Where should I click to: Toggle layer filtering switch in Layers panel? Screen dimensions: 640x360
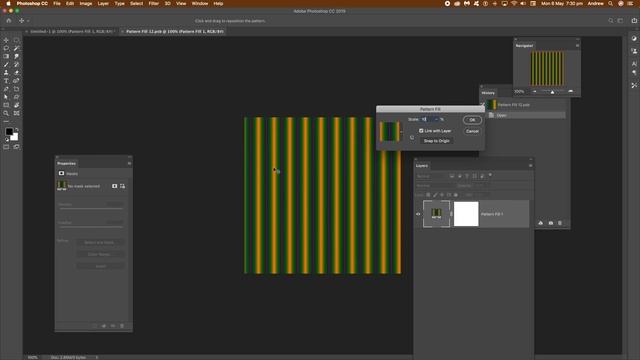coord(490,176)
